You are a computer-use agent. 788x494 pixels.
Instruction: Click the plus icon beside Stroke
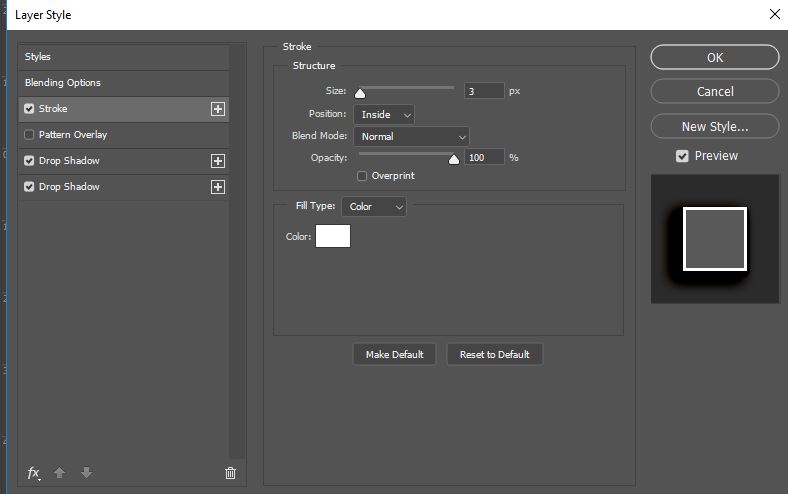point(218,109)
